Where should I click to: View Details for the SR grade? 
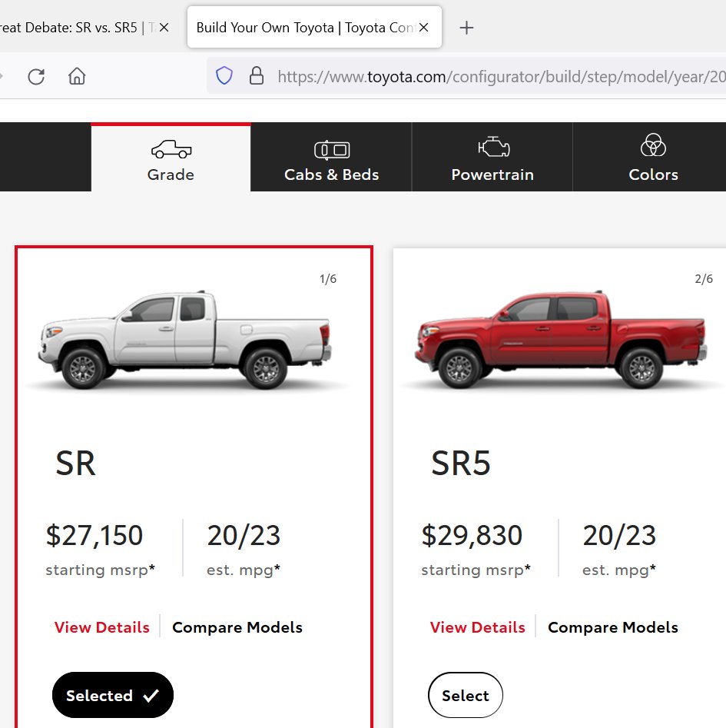(102, 627)
